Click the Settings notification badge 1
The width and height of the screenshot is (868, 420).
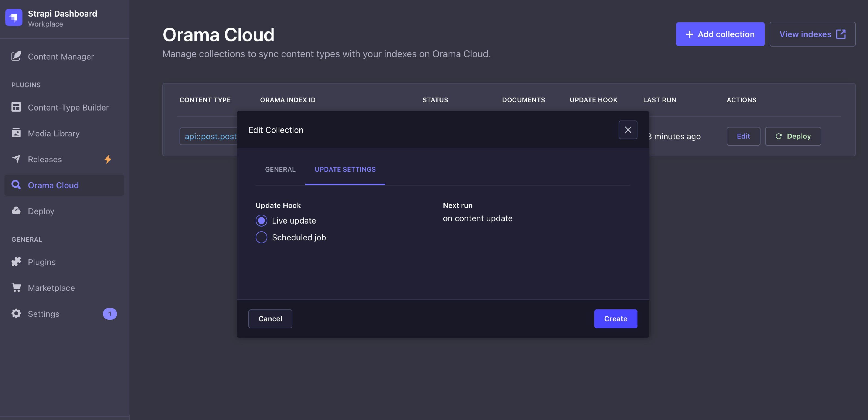[x=110, y=314]
